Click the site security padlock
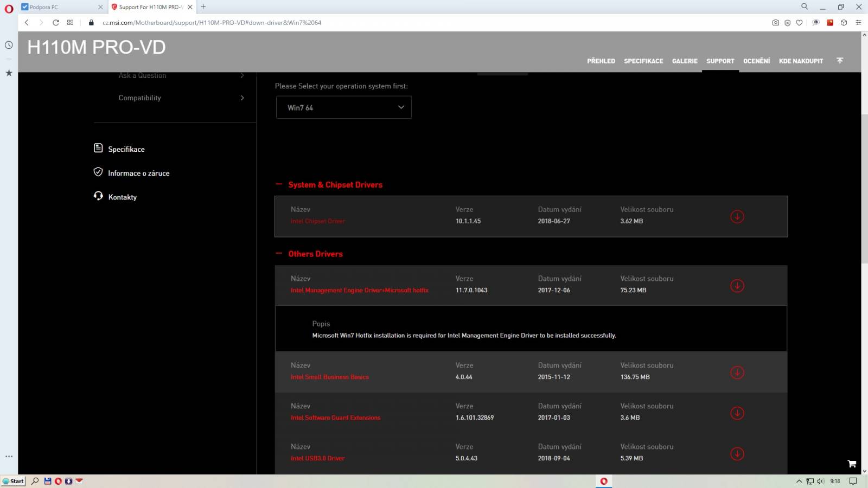 91,23
